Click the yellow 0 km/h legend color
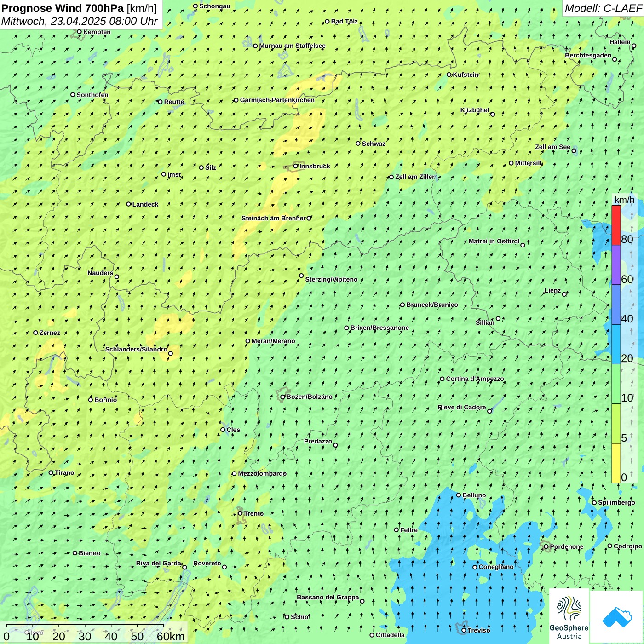 pyautogui.click(x=616, y=463)
